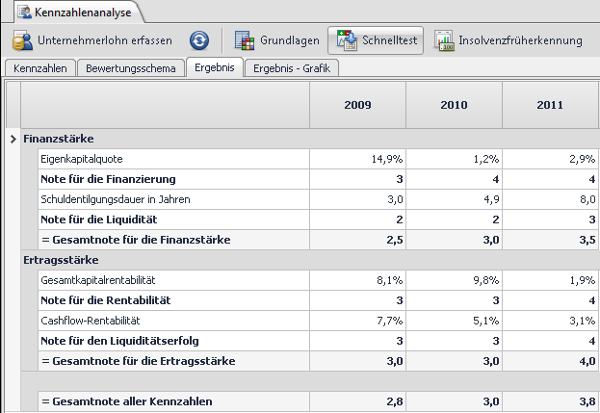Select the Ergebnis tab
Screen dimensions: 600x413
[x=215, y=67]
